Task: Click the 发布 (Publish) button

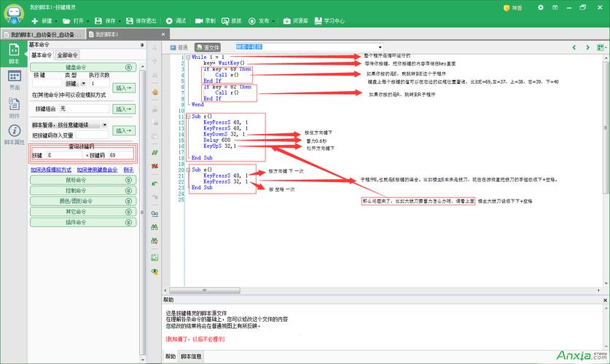Action: (259, 21)
